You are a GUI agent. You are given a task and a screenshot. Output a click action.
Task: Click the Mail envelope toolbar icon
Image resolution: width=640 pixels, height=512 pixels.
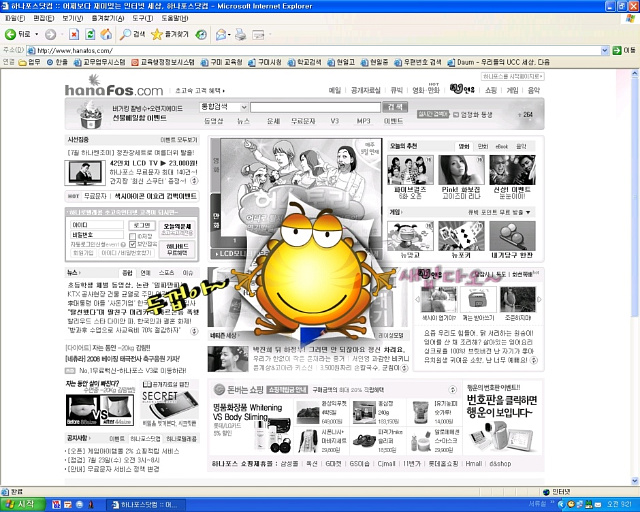[x=221, y=35]
